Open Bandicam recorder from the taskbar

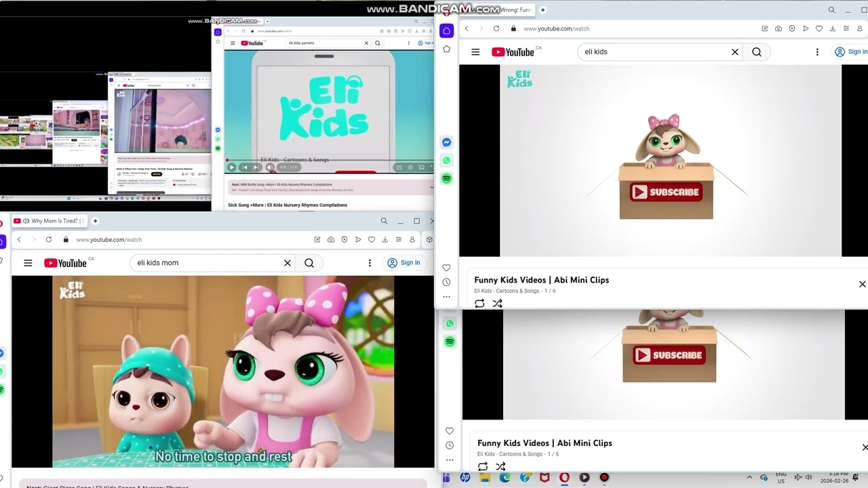point(604,478)
